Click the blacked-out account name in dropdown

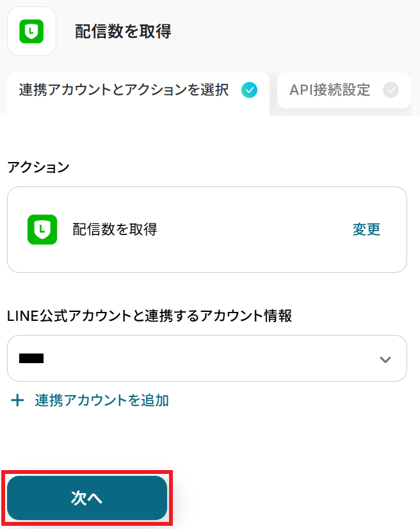pyautogui.click(x=31, y=359)
